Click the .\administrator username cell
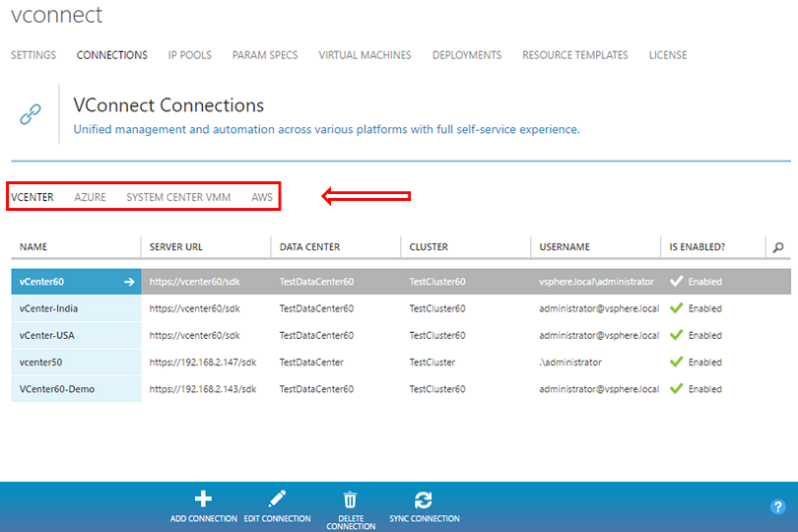This screenshot has height=532, width=798. pos(570,363)
